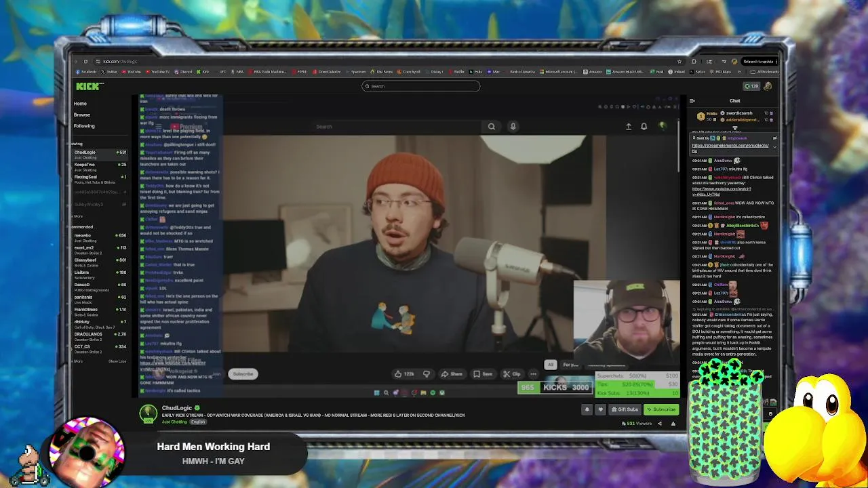Screen dimensions: 868x488
Task: Click the report icon beside viewers
Action: (x=673, y=424)
